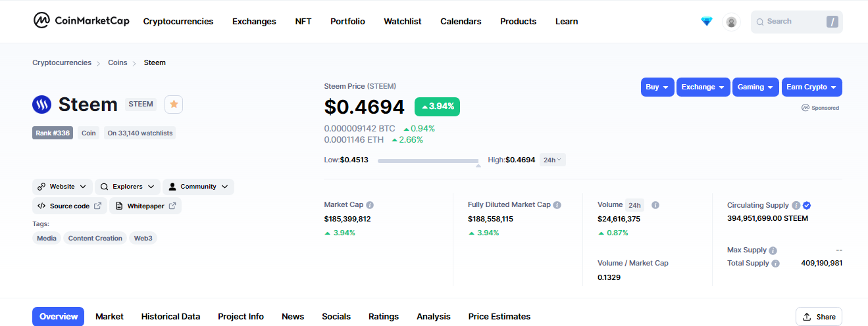Image resolution: width=868 pixels, height=326 pixels.
Task: Click Circulating Supply info icon
Action: coord(796,205)
